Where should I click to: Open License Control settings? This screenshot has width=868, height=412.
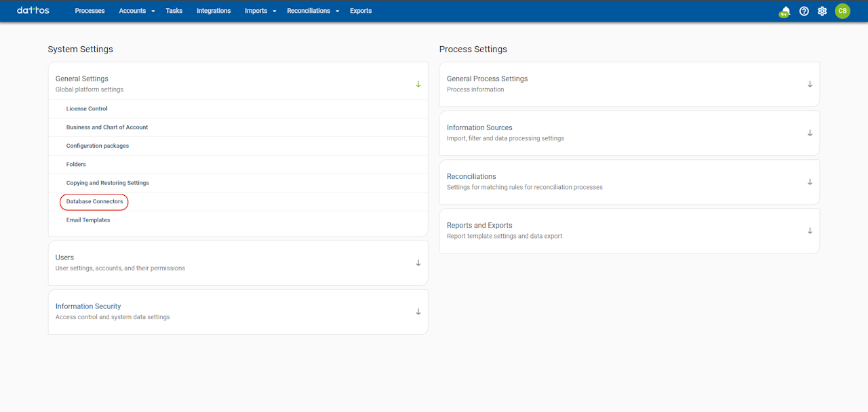pos(87,109)
